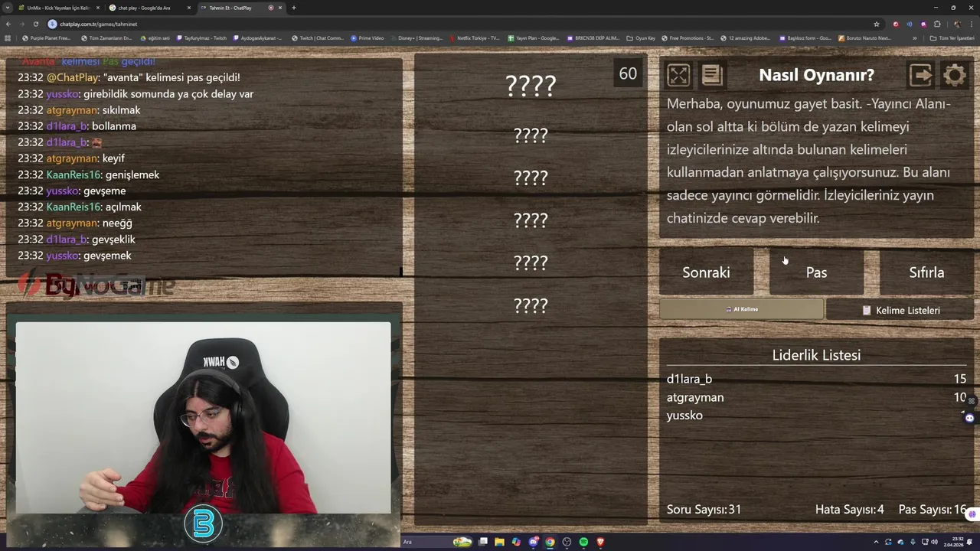The width and height of the screenshot is (980, 551).
Task: Show hidden system tray icons chevron
Action: click(876, 542)
